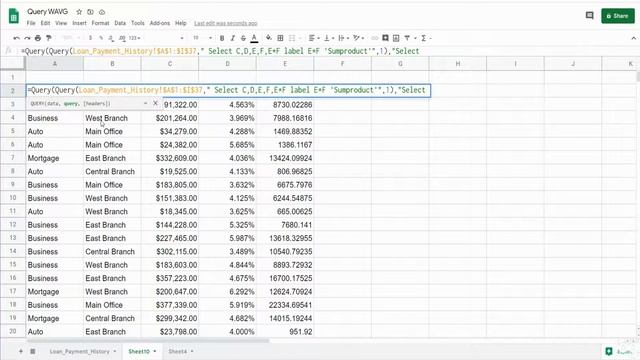640x360 pixels.
Task: Increase decimal places icon
Action: [x=122, y=38]
